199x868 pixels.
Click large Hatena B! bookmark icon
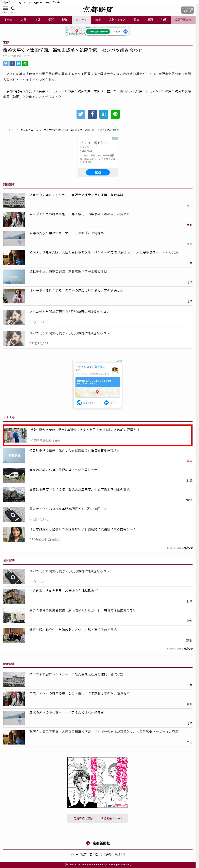(x=103, y=114)
